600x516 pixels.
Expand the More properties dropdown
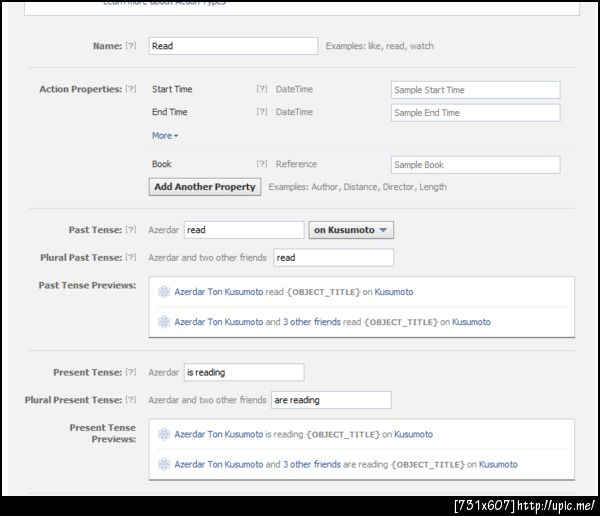tap(165, 136)
